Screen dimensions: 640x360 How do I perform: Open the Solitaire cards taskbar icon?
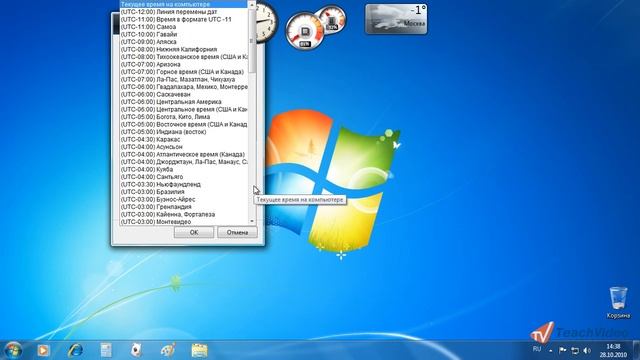pyautogui.click(x=136, y=350)
